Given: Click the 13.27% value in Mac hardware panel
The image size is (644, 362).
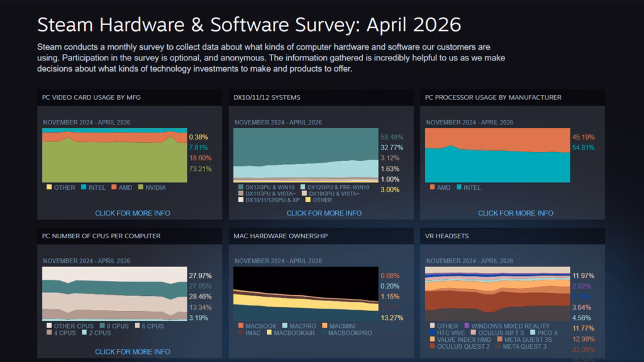Looking at the screenshot, I should [392, 317].
